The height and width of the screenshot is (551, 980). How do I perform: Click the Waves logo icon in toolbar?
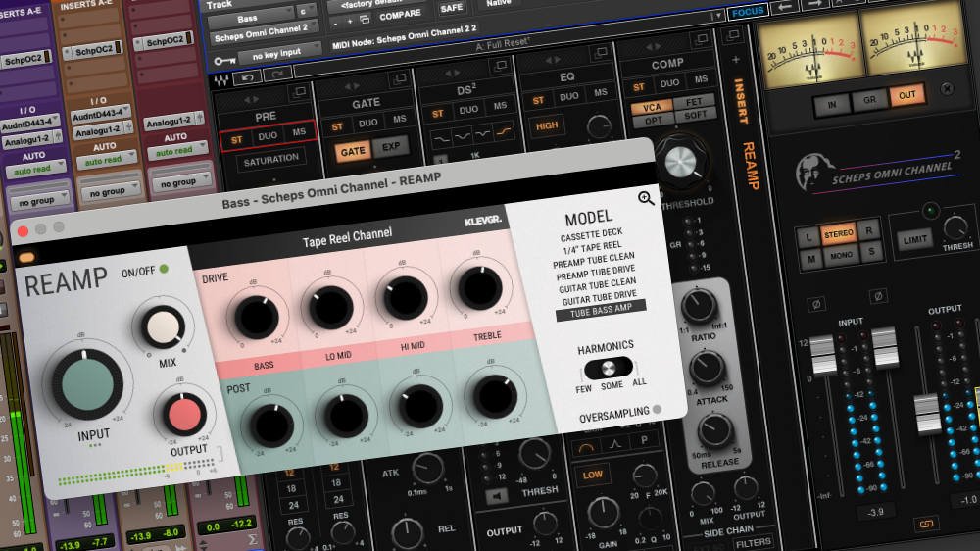221,80
